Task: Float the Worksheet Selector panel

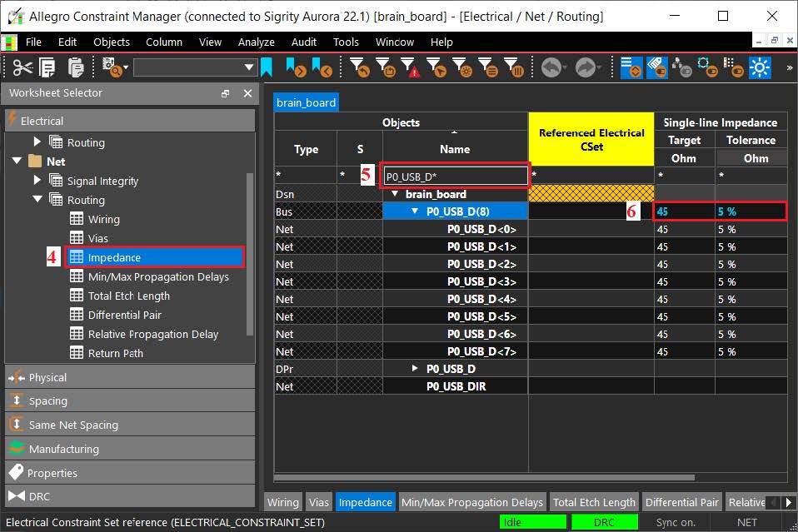Action: (x=226, y=93)
